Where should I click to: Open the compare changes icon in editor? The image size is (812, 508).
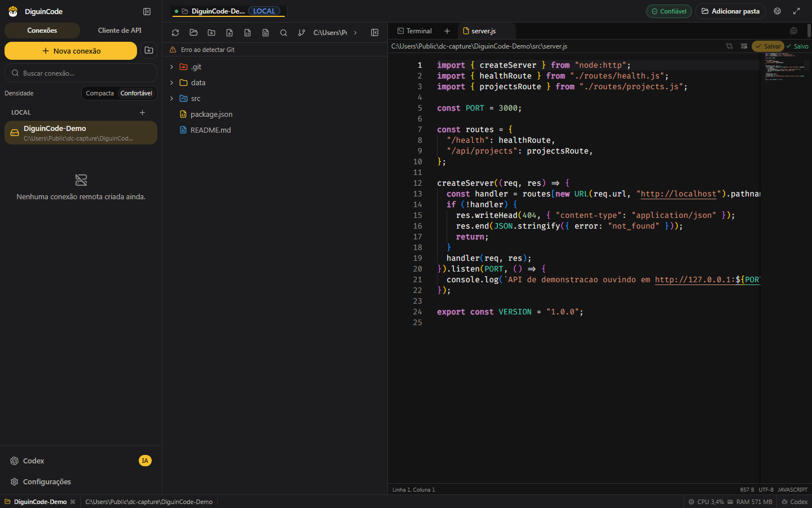point(729,46)
